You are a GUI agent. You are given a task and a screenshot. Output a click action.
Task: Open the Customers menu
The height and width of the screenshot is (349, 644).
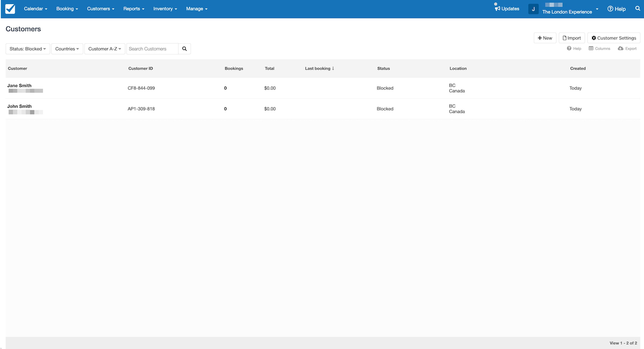point(101,9)
